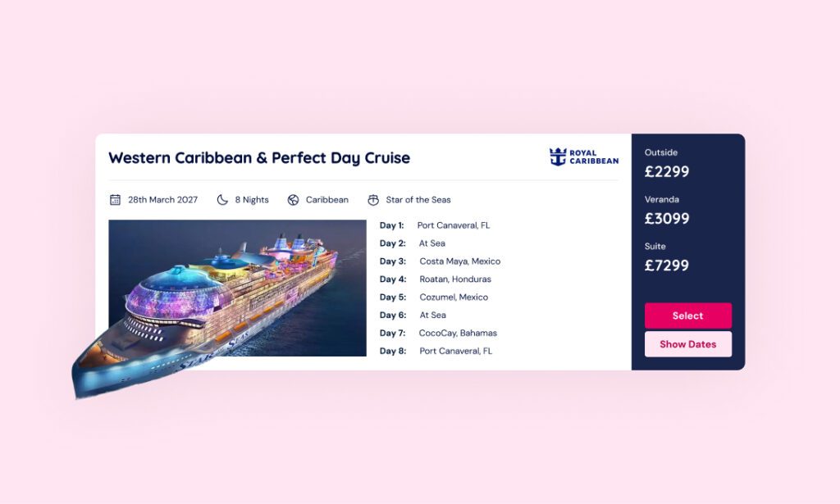Screen dimensions: 840x504
Task: Click the Royal Caribbean crown and anchor logo
Action: coord(559,155)
